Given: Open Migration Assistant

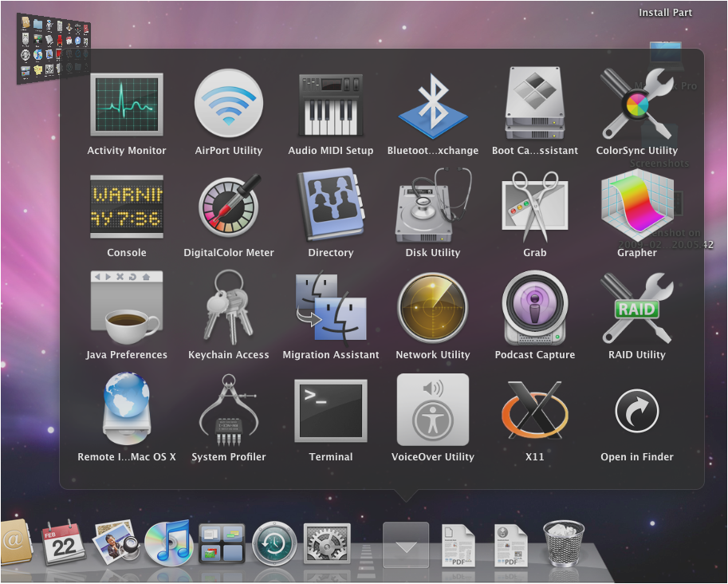Looking at the screenshot, I should point(331,310).
